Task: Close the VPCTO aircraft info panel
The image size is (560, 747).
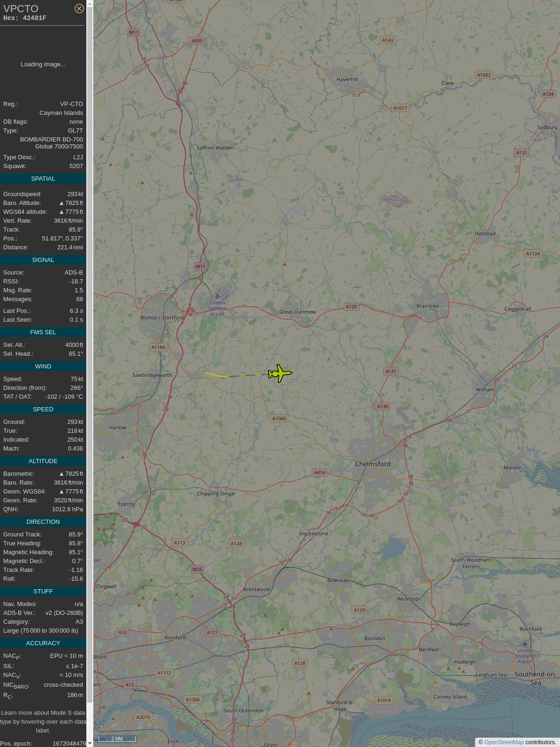Action: (79, 8)
